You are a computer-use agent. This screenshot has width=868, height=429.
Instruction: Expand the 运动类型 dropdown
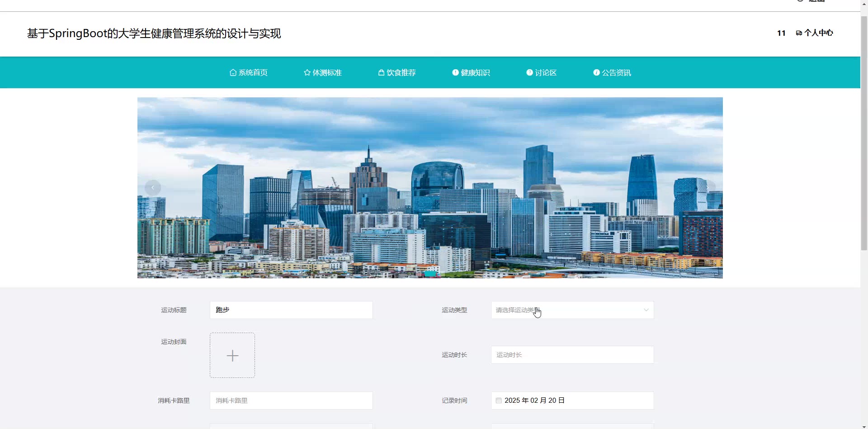pos(572,310)
